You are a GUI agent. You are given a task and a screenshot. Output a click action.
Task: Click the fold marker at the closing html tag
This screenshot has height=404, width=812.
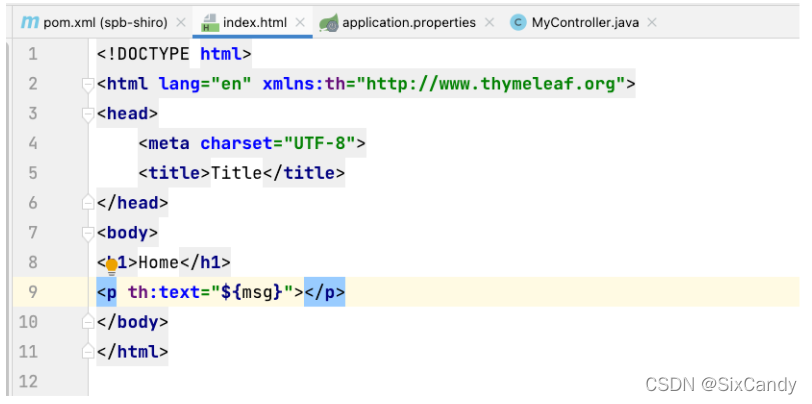88,352
